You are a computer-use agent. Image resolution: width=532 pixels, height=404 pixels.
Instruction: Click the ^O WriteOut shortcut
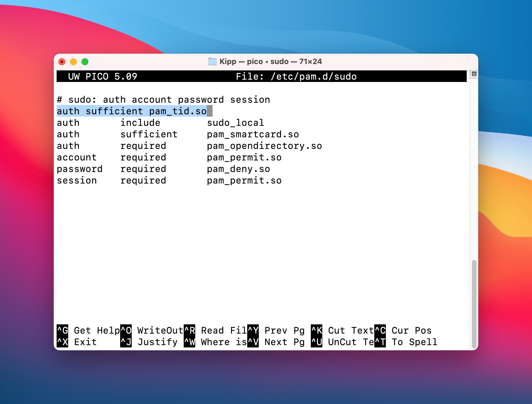click(x=152, y=330)
